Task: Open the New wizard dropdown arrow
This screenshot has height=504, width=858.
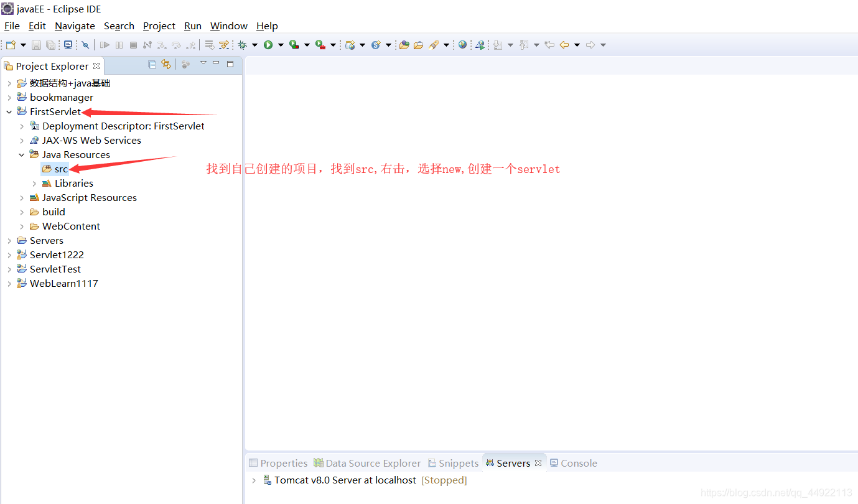Action: tap(23, 45)
